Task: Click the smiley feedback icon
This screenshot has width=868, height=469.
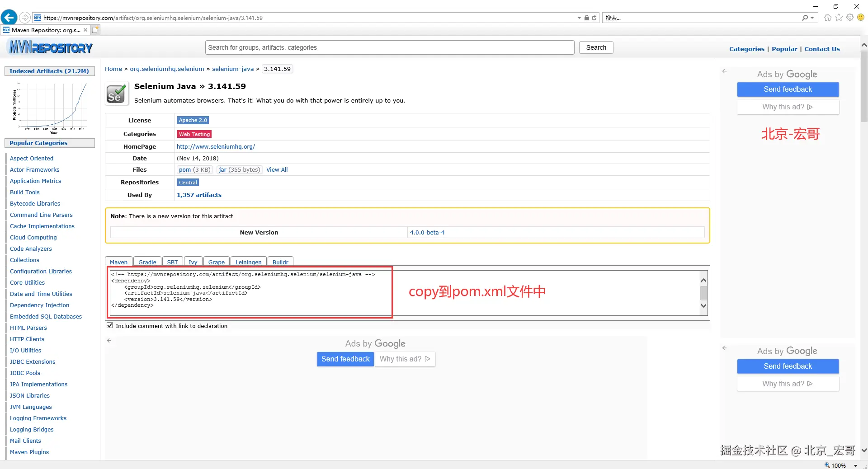Action: click(861, 18)
